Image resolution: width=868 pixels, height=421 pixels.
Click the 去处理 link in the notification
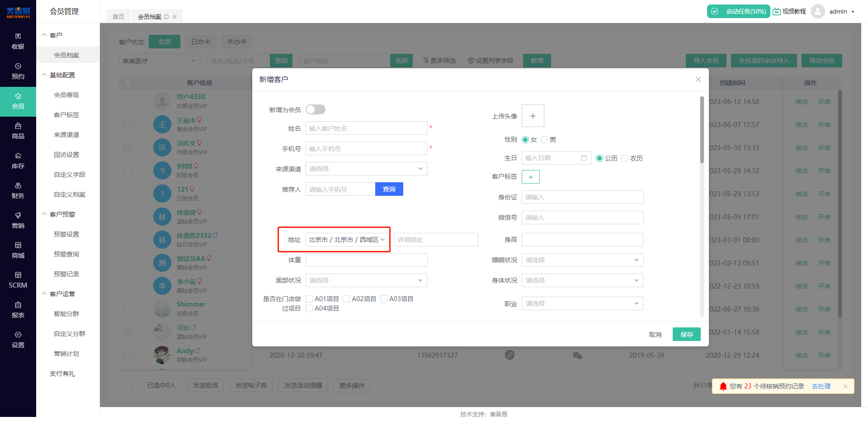click(x=821, y=386)
